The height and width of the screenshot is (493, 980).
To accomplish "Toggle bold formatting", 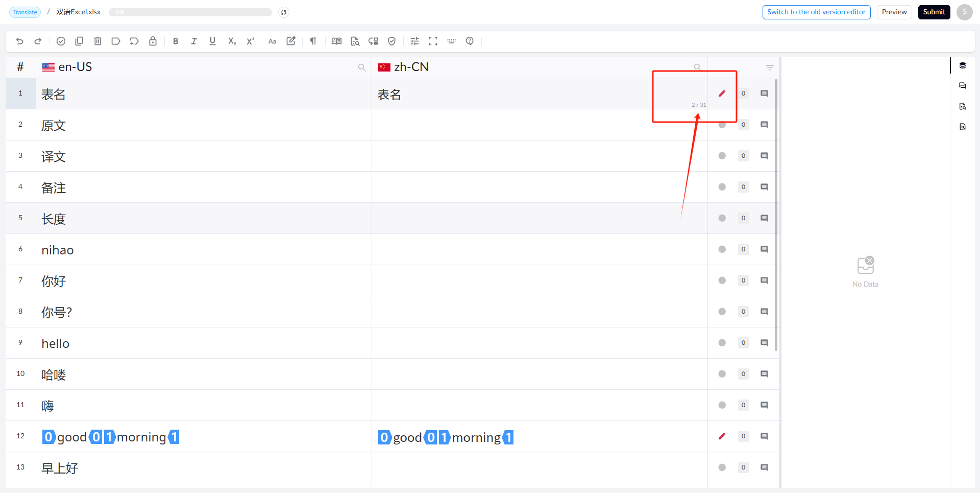I will [x=176, y=41].
